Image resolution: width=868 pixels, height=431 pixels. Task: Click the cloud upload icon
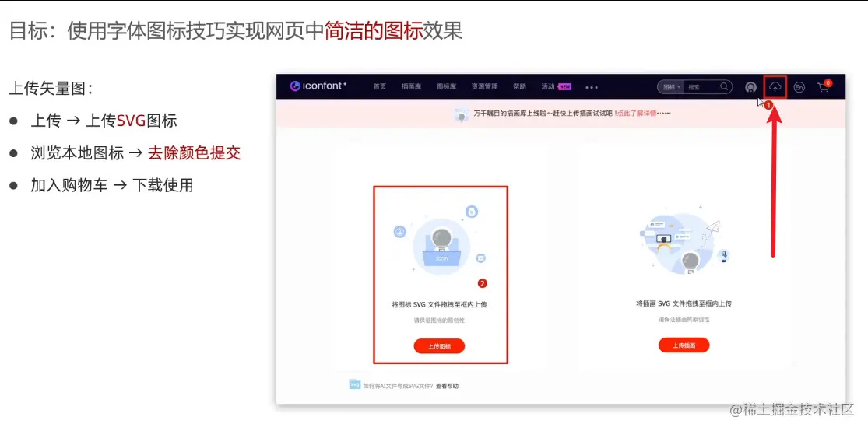tap(775, 87)
